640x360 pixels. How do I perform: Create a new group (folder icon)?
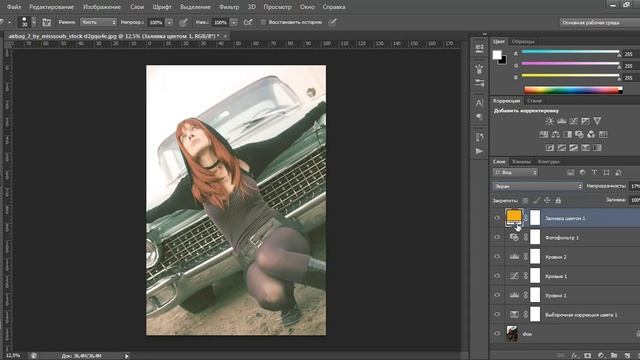click(x=614, y=356)
